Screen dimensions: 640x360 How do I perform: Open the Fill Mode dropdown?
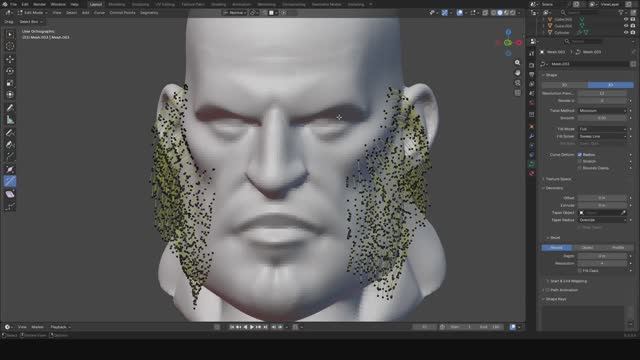click(602, 129)
